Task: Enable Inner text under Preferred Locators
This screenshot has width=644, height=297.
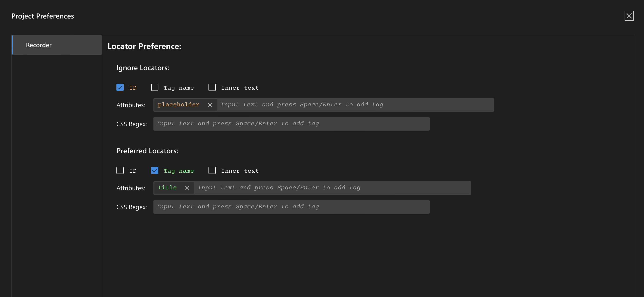Action: (x=212, y=170)
